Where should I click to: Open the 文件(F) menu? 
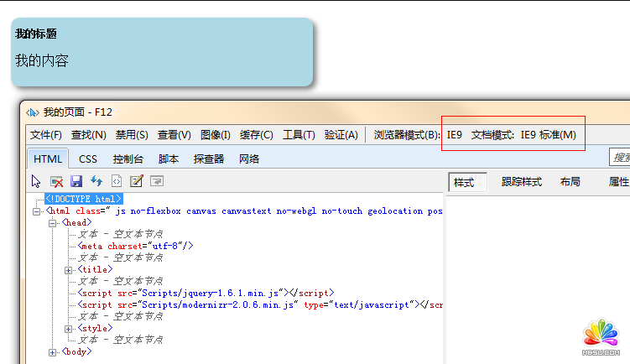pyautogui.click(x=46, y=135)
